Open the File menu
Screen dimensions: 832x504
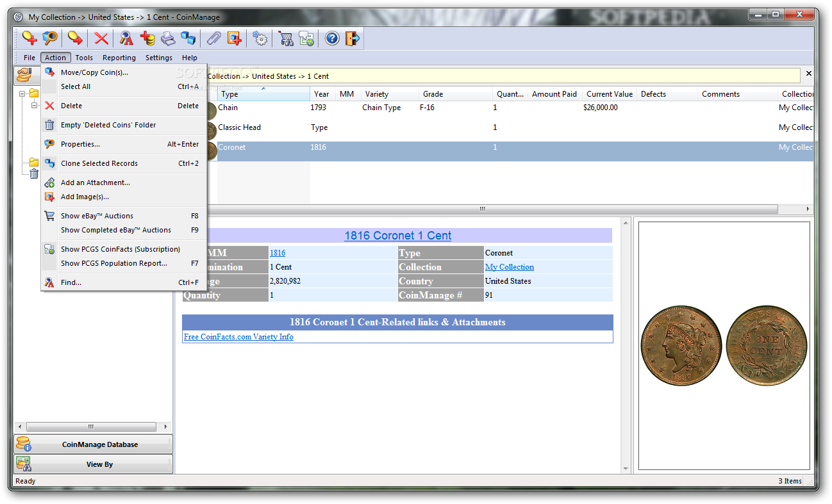[x=29, y=58]
